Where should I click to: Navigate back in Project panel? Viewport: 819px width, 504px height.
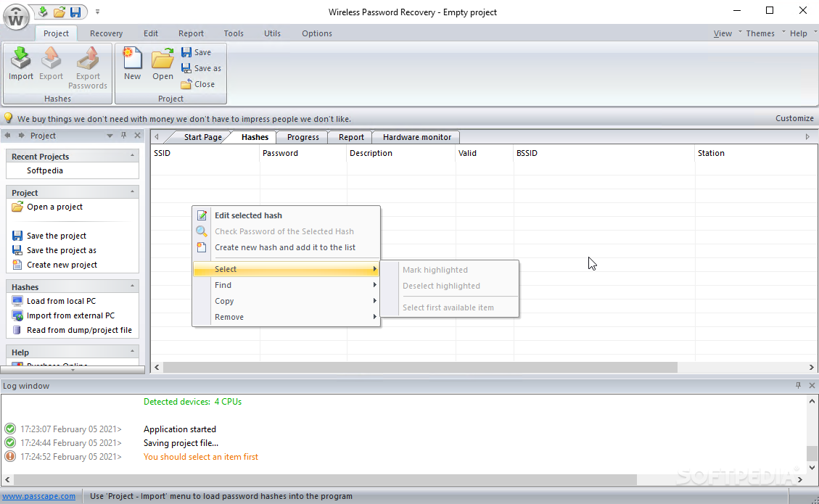click(8, 136)
